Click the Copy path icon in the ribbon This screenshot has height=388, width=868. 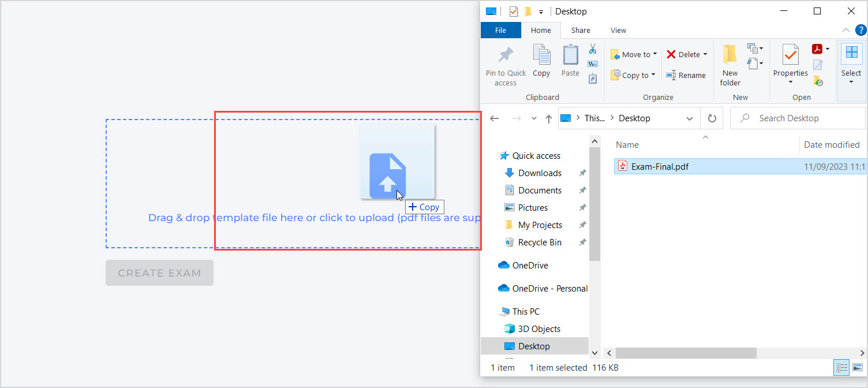592,64
